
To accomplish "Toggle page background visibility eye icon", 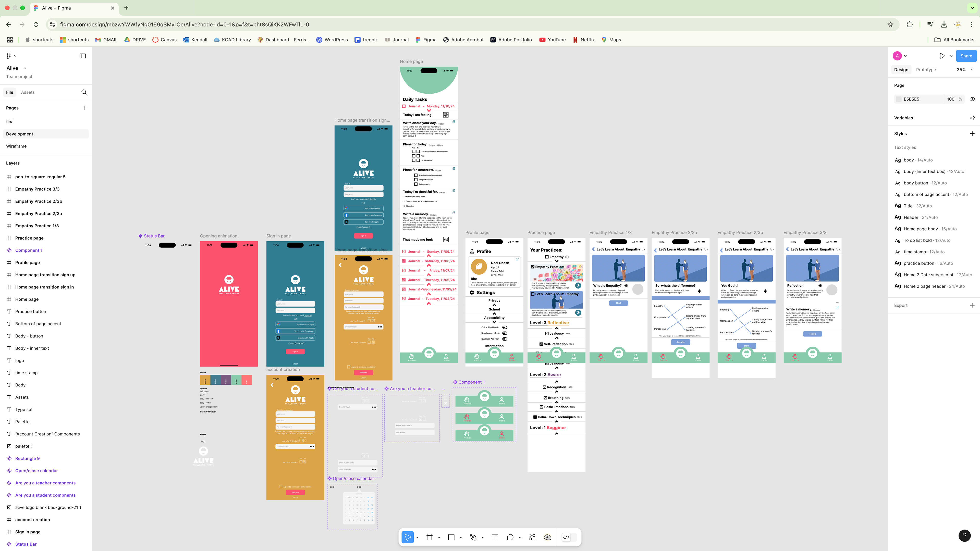I will tap(972, 99).
